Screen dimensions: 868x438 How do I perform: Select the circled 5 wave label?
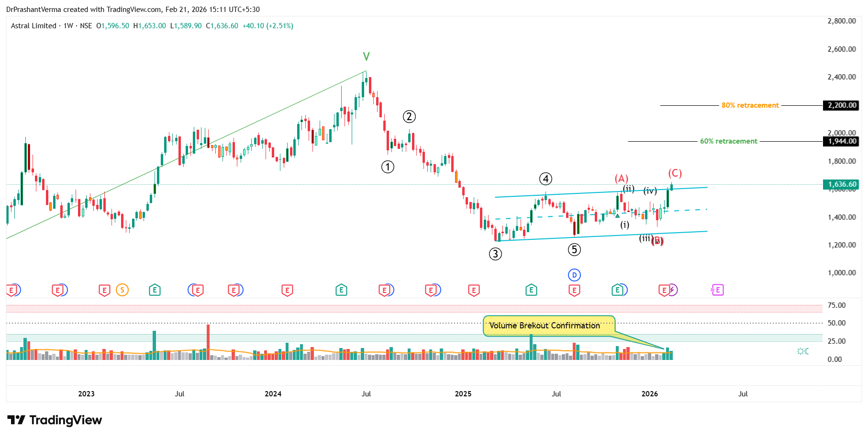(x=574, y=249)
